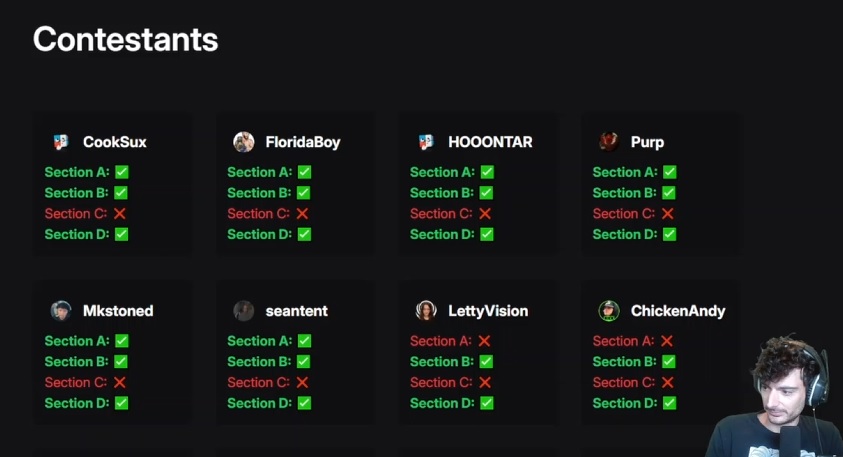The width and height of the screenshot is (843, 457).
Task: Click LettyVision's profile avatar
Action: click(x=426, y=311)
